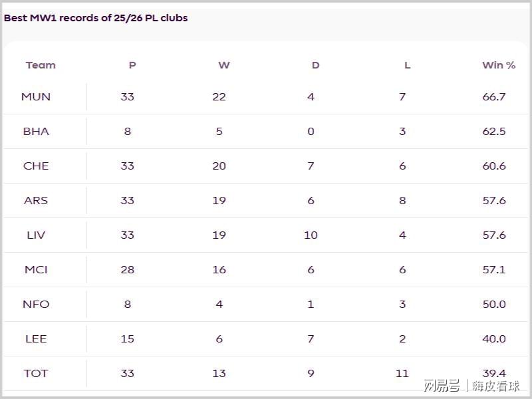Select the LEE team label
This screenshot has width=532, height=399.
(x=36, y=339)
